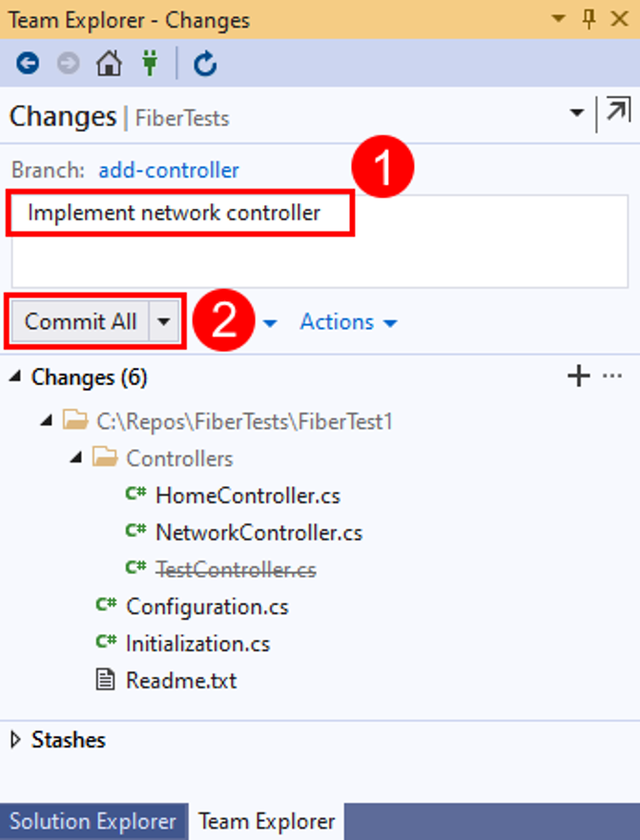Select Readme.txt in the changes list
Screen dimensions: 640x840
coord(181,681)
